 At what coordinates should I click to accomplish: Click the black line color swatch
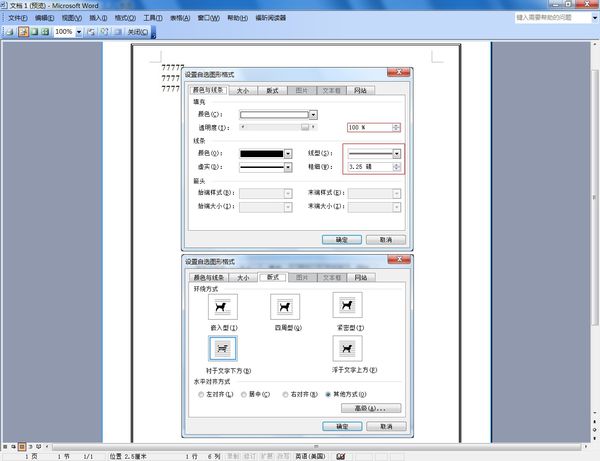261,154
